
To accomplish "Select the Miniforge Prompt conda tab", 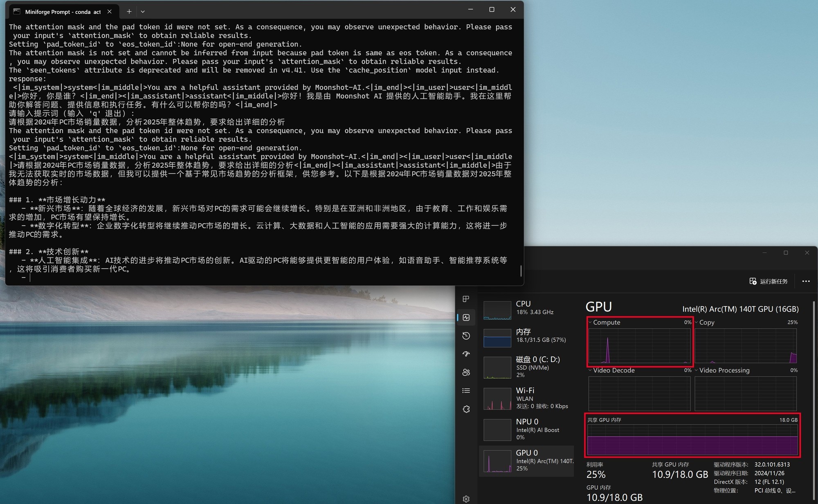I will [61, 11].
